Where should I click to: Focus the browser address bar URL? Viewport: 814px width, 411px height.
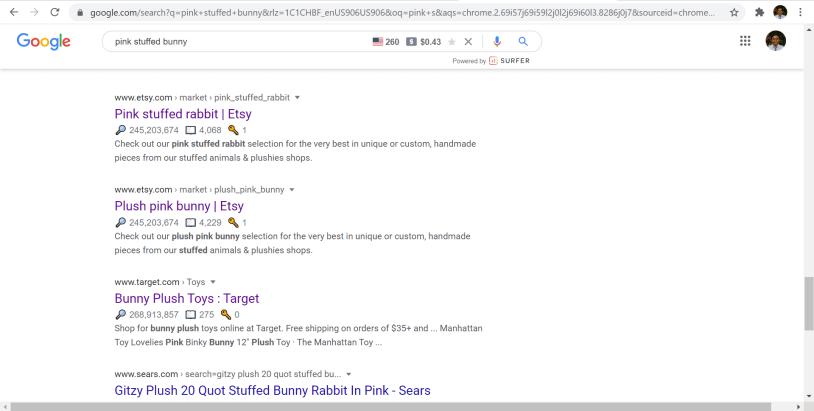pyautogui.click(x=402, y=12)
